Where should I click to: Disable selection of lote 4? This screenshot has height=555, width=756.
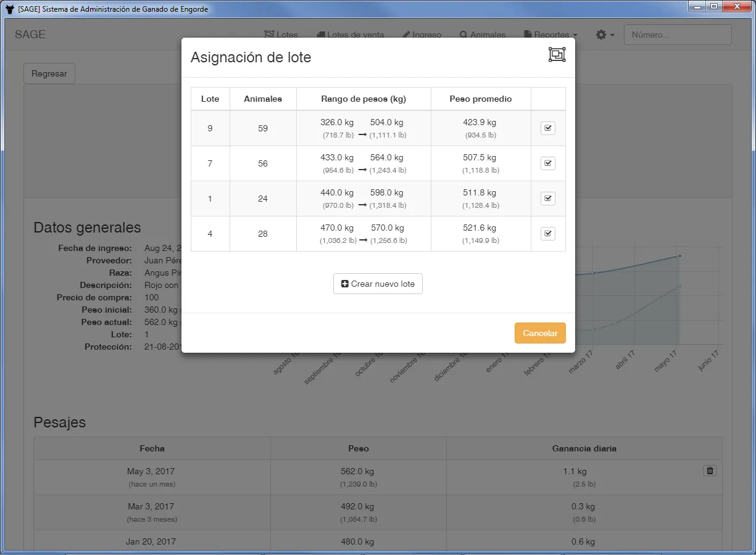click(548, 233)
